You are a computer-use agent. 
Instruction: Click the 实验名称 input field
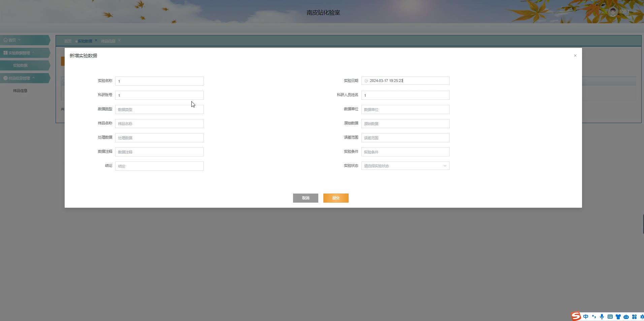159,81
